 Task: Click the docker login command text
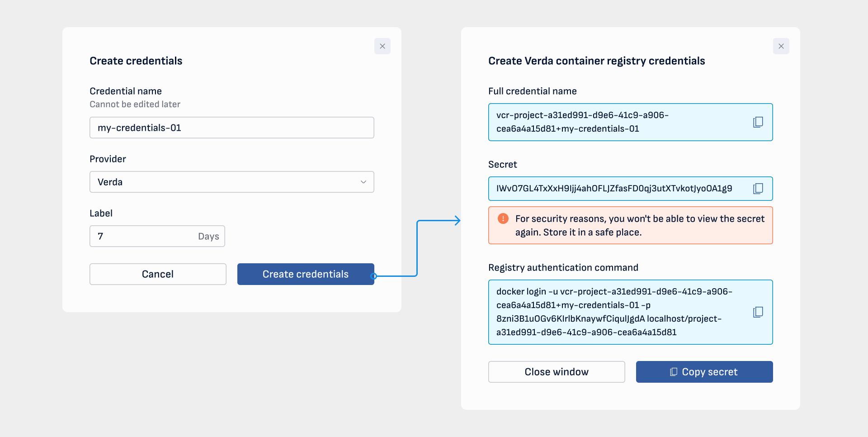point(615,312)
